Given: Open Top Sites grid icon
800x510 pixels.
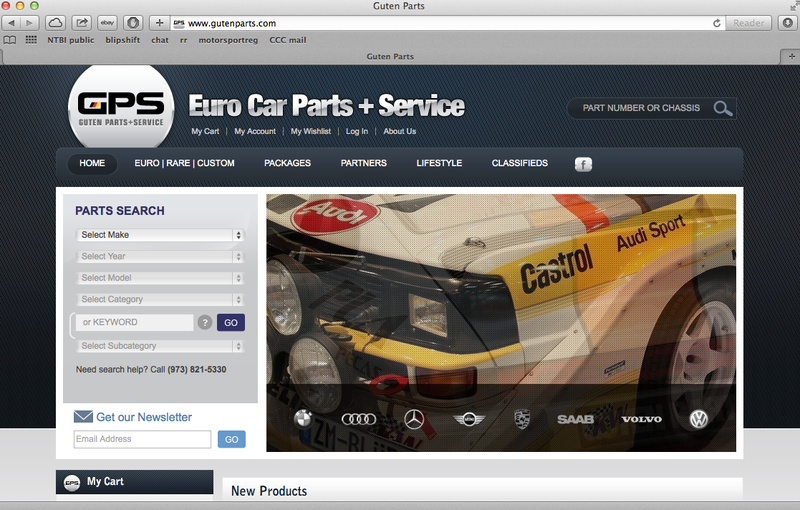Looking at the screenshot, I should 31,40.
